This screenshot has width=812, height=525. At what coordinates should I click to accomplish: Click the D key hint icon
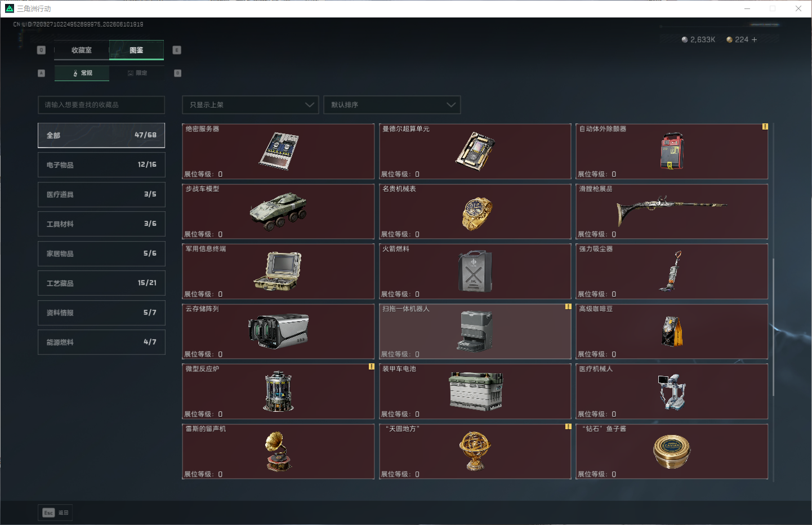177,73
